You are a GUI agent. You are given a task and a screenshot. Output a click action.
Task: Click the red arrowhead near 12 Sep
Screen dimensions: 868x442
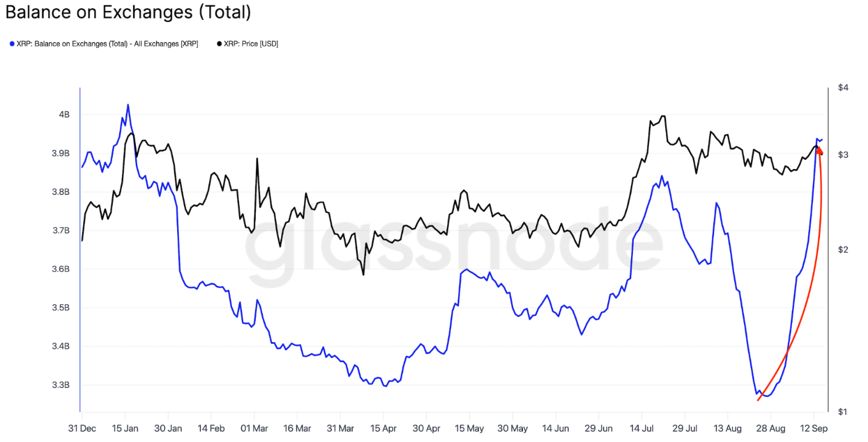tap(819, 150)
